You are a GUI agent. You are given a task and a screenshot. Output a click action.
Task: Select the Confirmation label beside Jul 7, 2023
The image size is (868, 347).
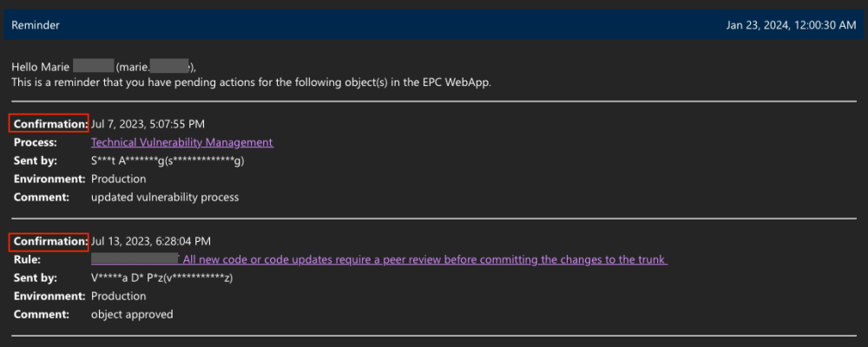coord(49,124)
